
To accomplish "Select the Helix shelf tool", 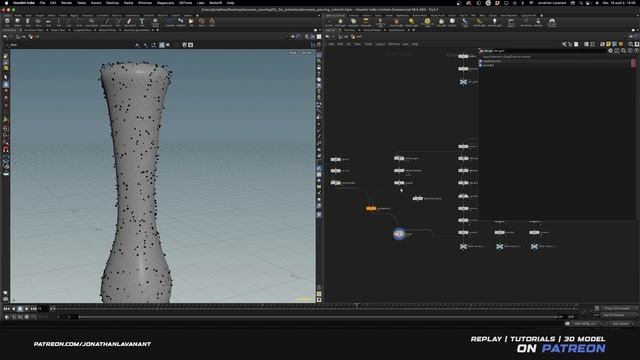I will coord(212,22).
